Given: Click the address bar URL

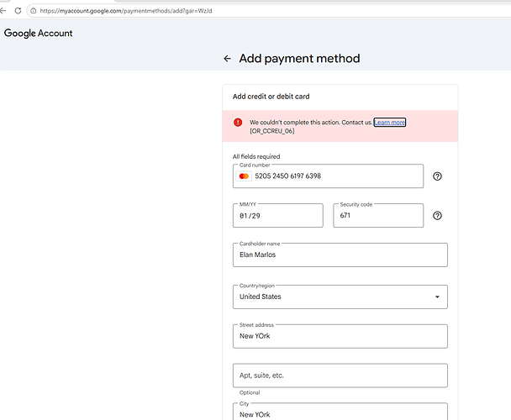Looking at the screenshot, I should coord(126,11).
